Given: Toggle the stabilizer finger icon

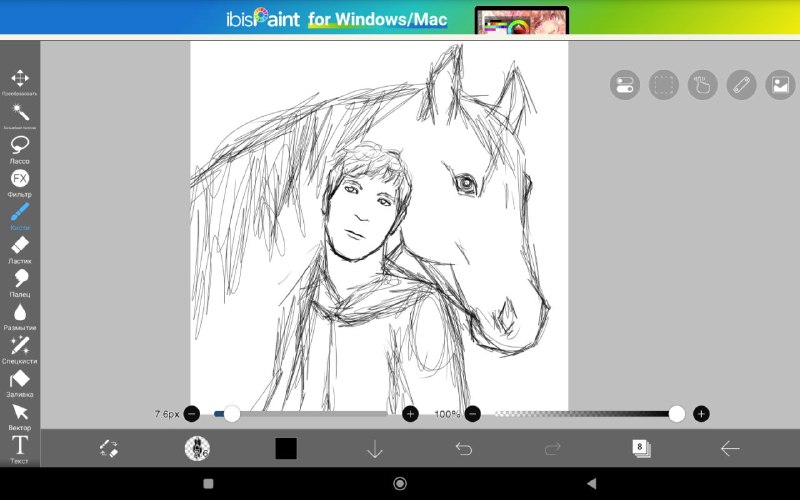Looking at the screenshot, I should tap(703, 85).
